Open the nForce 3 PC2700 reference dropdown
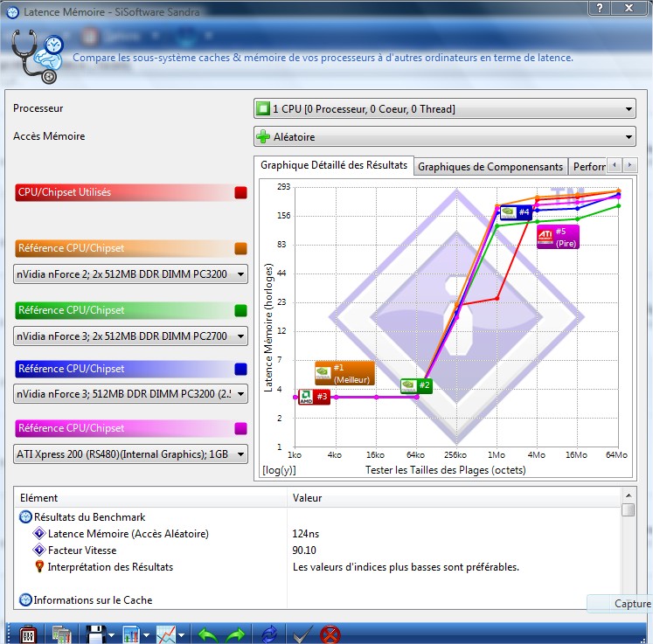This screenshot has height=644, width=653. pos(130,336)
